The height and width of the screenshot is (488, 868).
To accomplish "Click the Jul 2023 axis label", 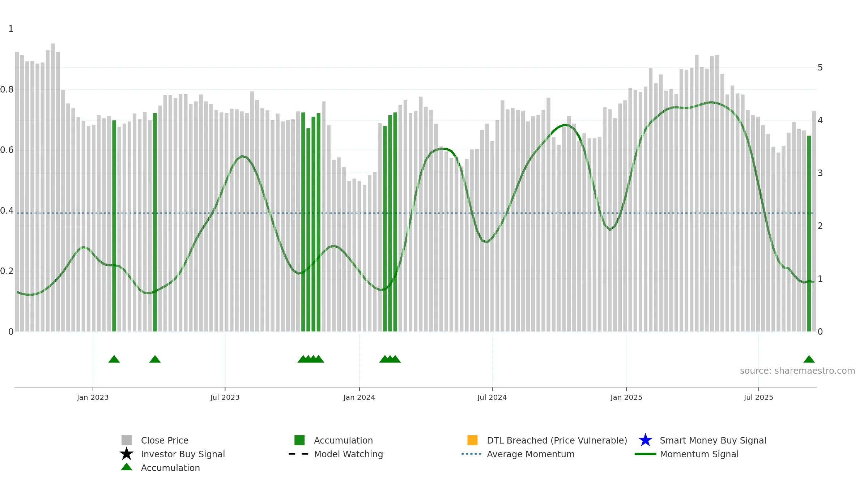I will [225, 398].
